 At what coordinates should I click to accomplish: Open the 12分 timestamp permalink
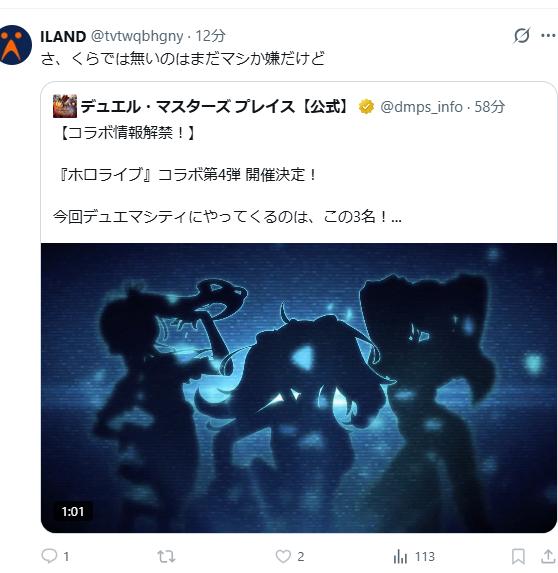click(210, 36)
